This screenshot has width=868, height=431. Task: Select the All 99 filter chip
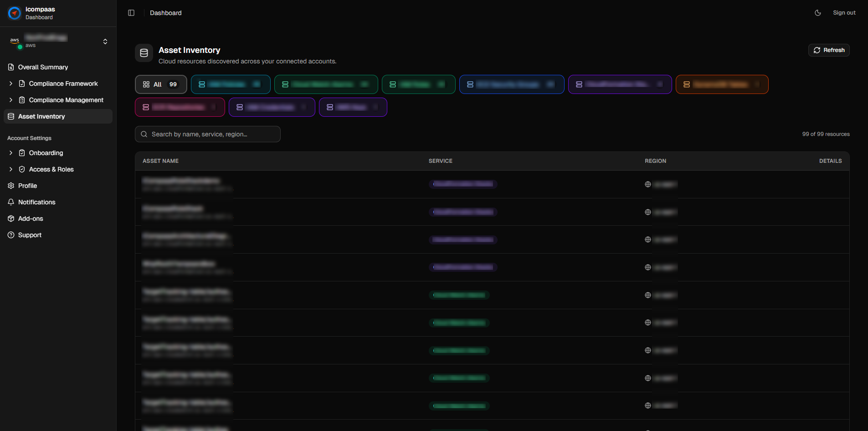[x=161, y=84]
